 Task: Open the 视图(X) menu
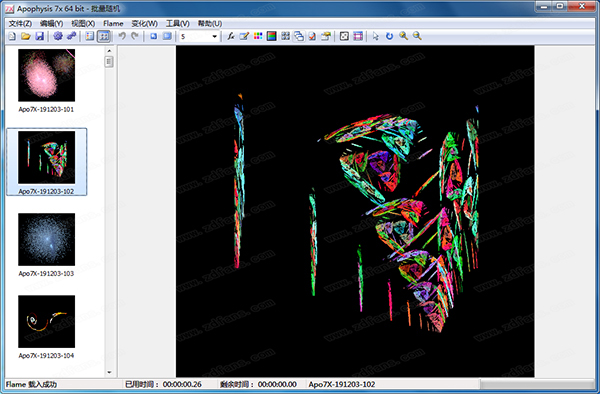[x=83, y=24]
